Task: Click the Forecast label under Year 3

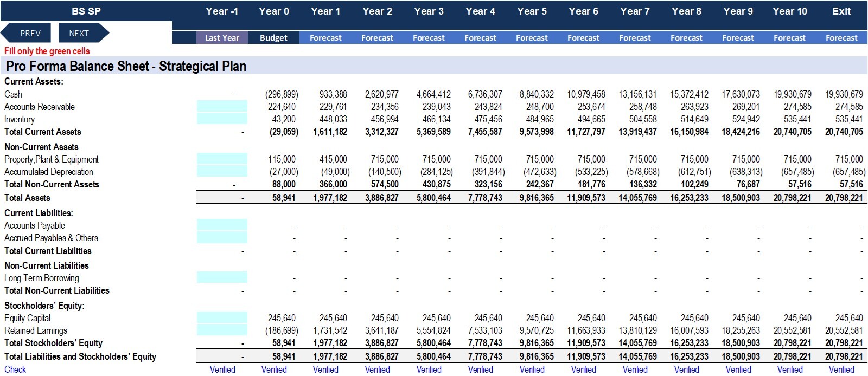Action: pyautogui.click(x=429, y=37)
